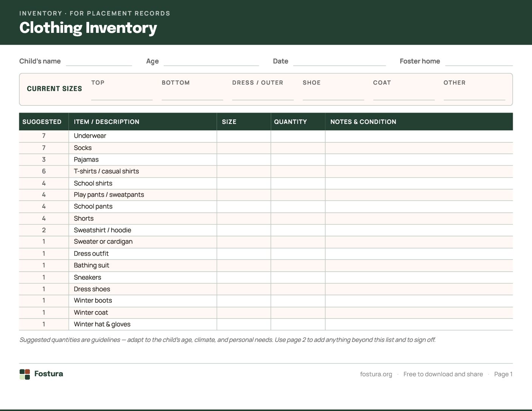Select the 'Dress shoes' row item
Screen dimensions: 532x411
coord(92,289)
